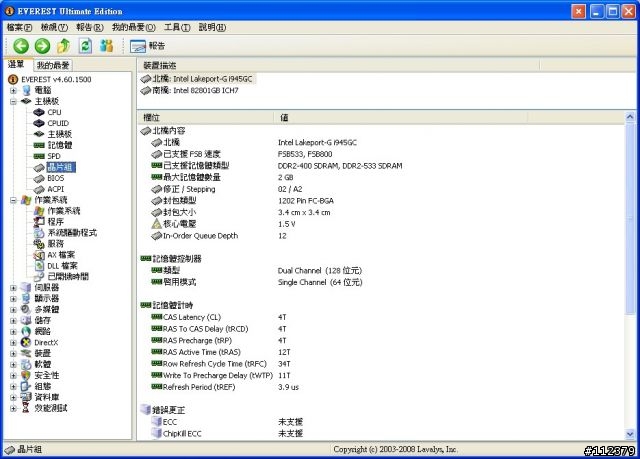This screenshot has height=459, width=640.
Task: Select the 安全性 shield icon
Action: 26,375
